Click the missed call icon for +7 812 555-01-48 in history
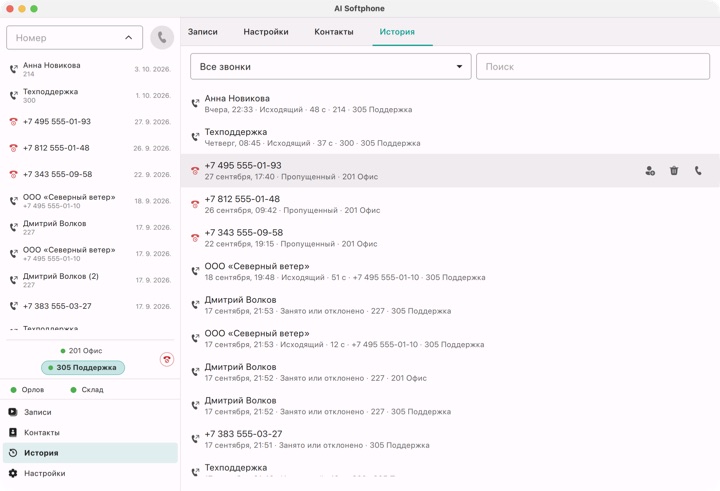 pyautogui.click(x=195, y=204)
